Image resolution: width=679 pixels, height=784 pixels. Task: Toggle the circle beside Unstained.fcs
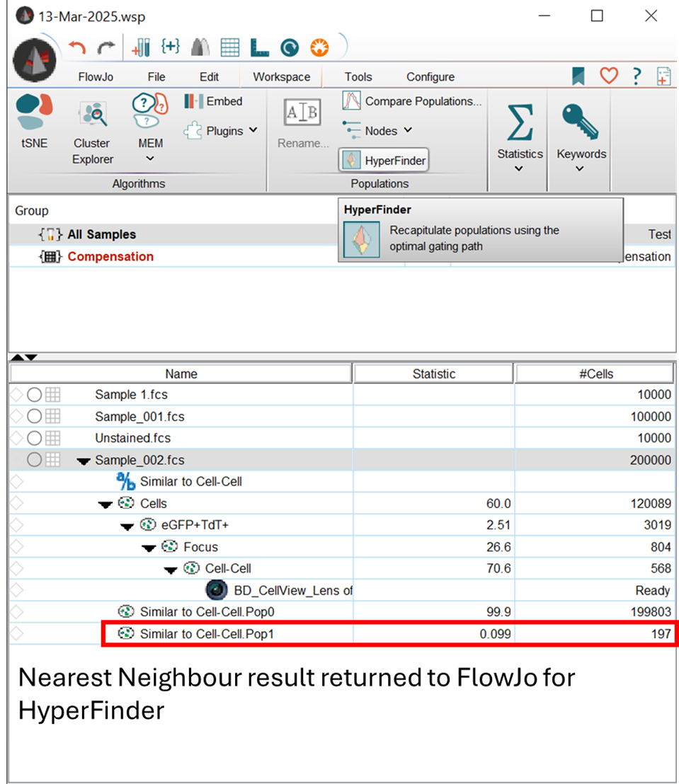[x=34, y=438]
